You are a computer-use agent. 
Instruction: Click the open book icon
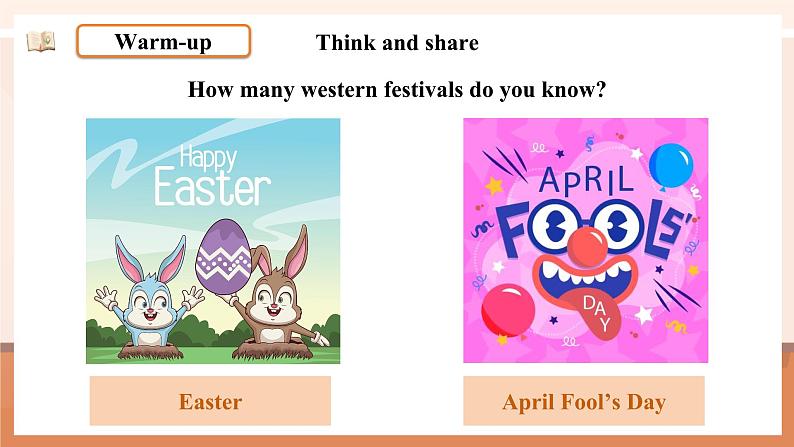41,41
